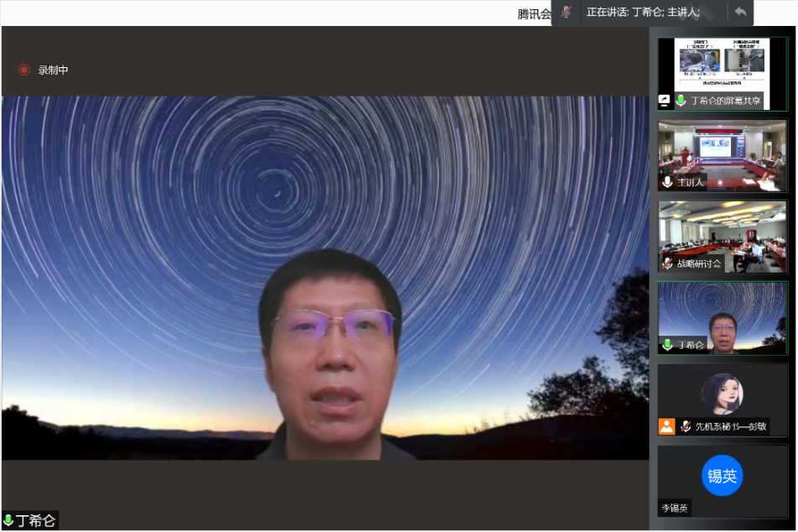798x532 pixels.
Task: Click the 李锡英 name label
Action: [674, 508]
